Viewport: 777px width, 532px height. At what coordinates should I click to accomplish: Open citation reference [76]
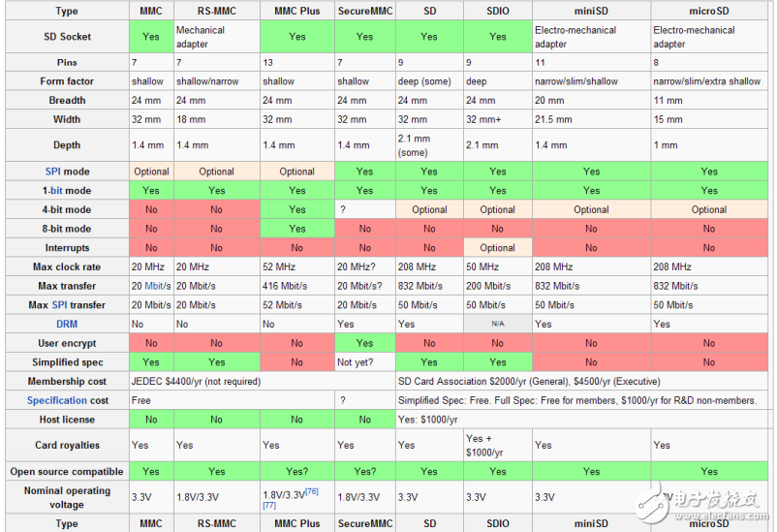tap(312, 492)
